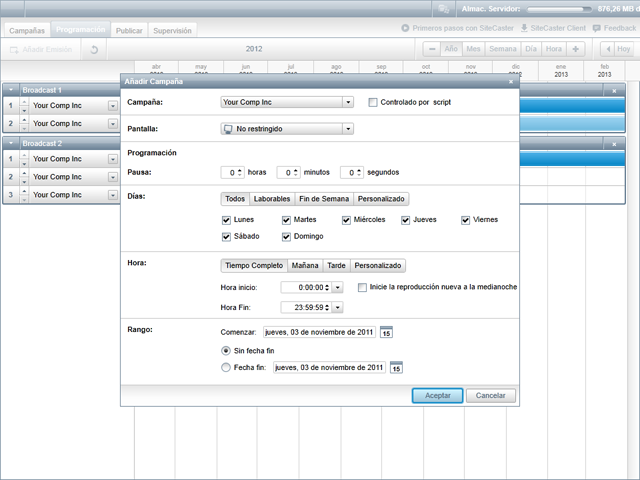Enable Controlado por script checkbox
The height and width of the screenshot is (480, 640).
click(x=373, y=102)
